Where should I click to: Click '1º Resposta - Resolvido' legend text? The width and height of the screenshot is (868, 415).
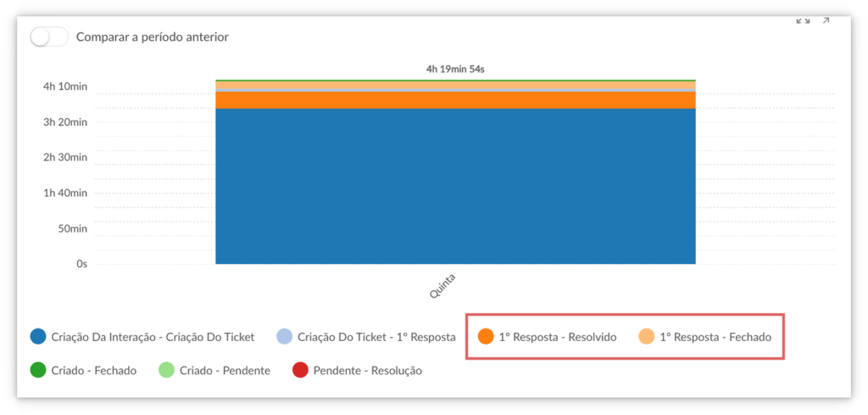click(x=557, y=337)
